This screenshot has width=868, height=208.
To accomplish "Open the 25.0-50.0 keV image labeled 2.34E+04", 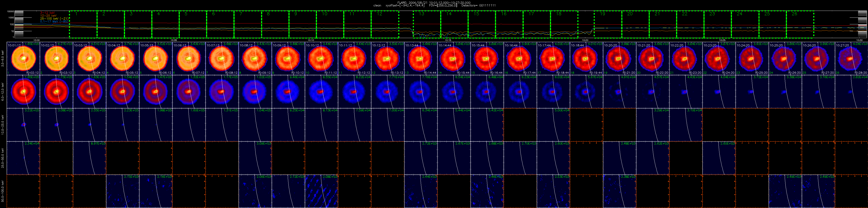I will tap(23, 158).
